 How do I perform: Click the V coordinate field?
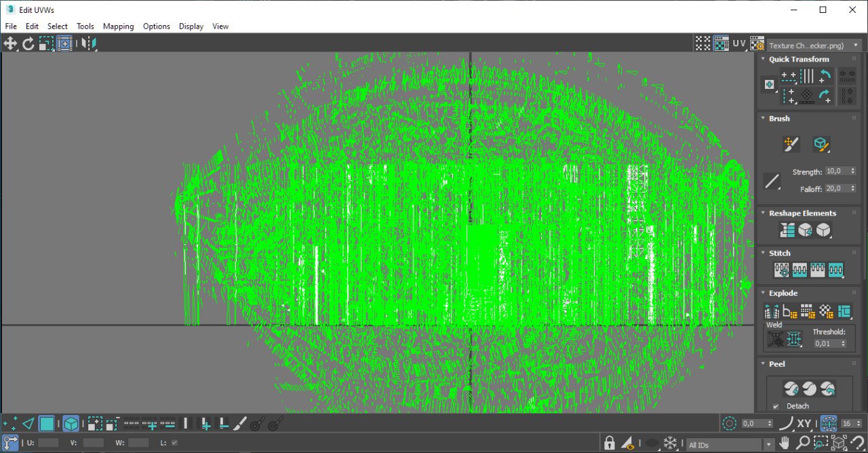[x=94, y=443]
